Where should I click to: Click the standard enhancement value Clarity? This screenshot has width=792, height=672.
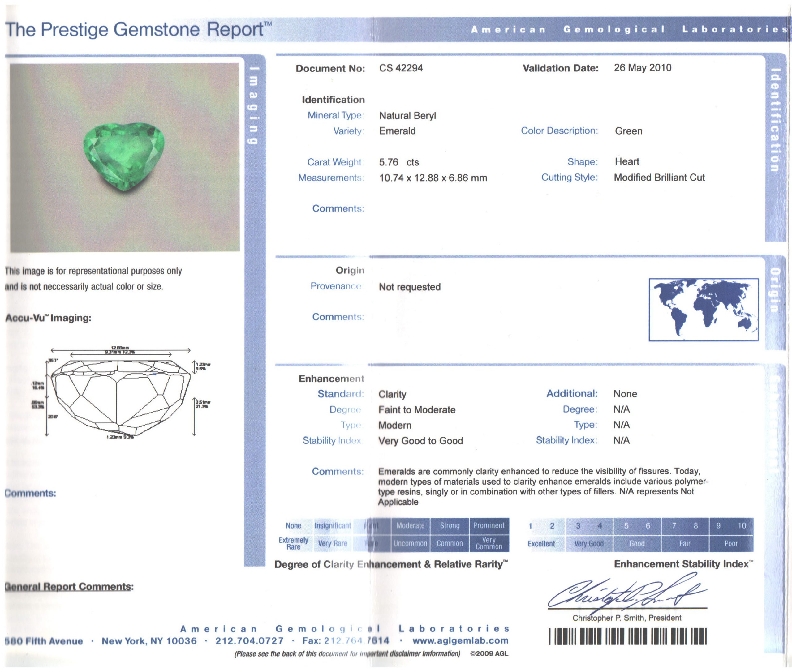[392, 394]
